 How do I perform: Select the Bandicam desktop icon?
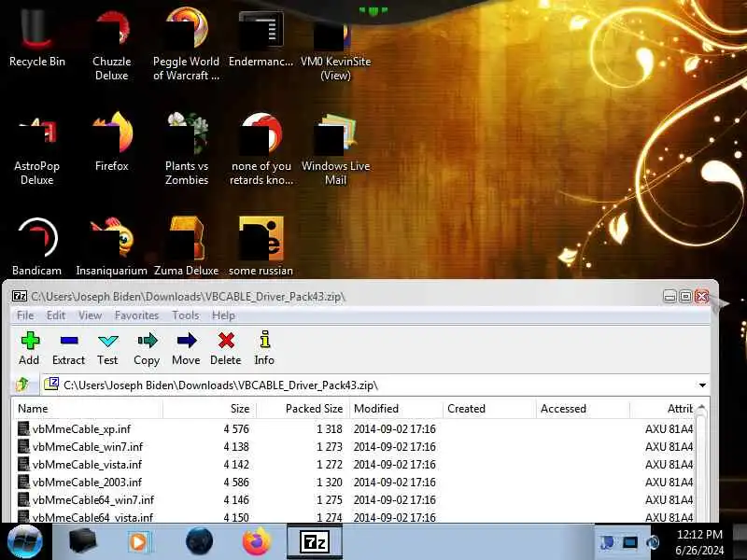pos(36,247)
